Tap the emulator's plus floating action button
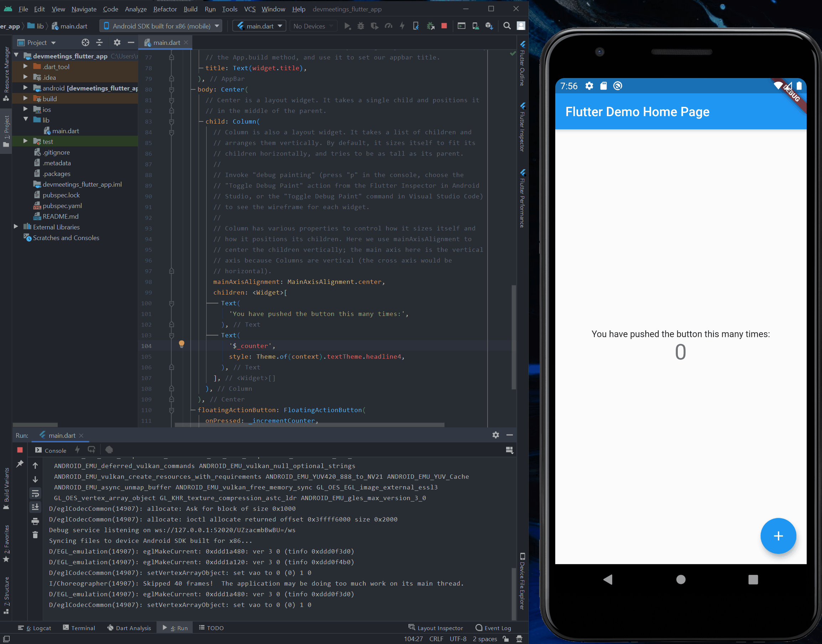This screenshot has width=822, height=644. coord(778,536)
